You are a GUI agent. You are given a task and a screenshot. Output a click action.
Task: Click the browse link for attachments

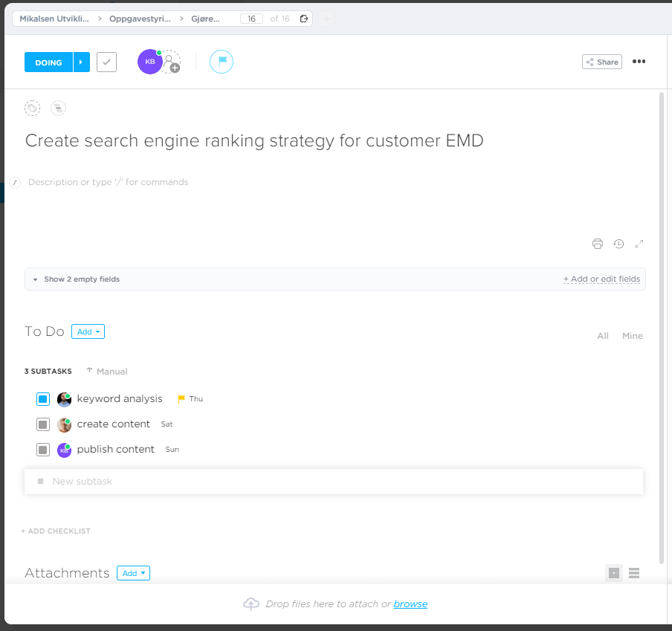(x=410, y=604)
